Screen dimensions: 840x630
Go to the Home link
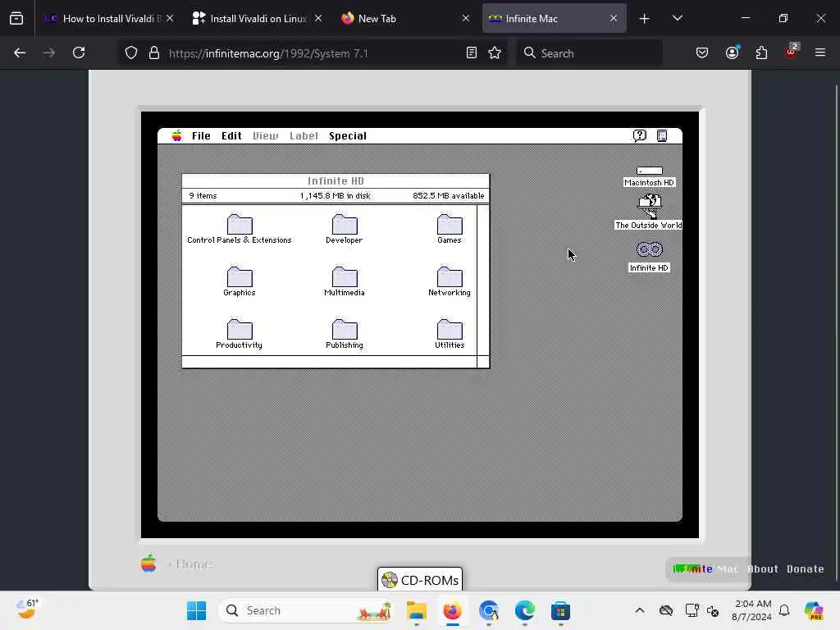190,564
